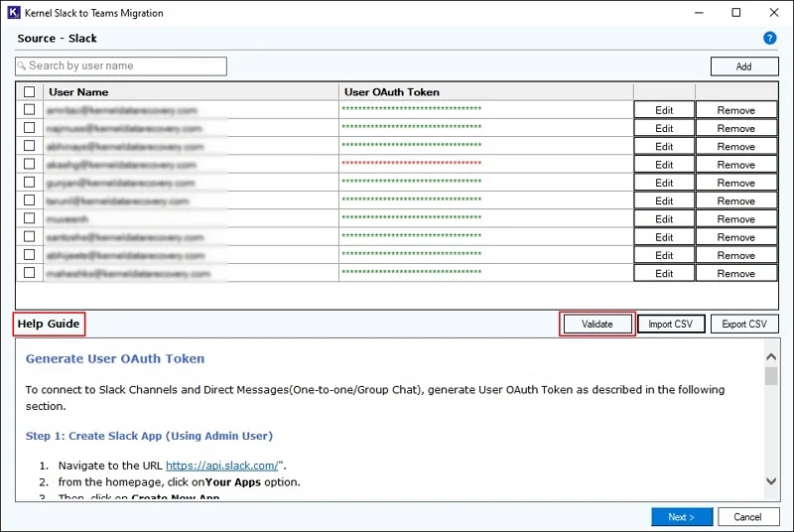Click Remove in the last user row
The image size is (794, 532).
736,273
